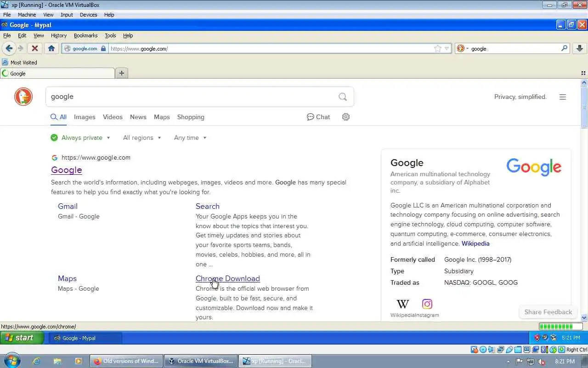The height and width of the screenshot is (368, 588).
Task: Open the VirtualBox Devices menu
Action: [x=88, y=15]
